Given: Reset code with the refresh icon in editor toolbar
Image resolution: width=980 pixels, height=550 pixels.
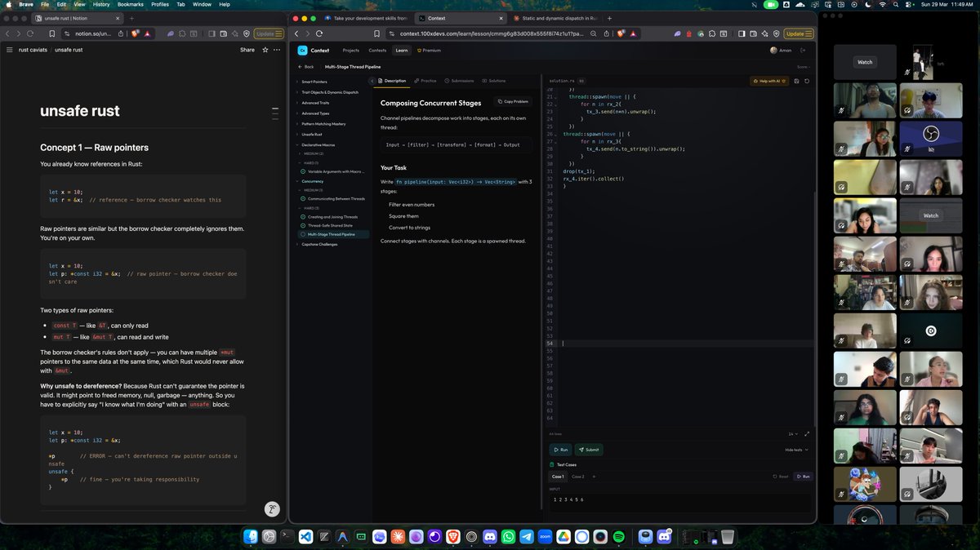Looking at the screenshot, I should point(807,81).
